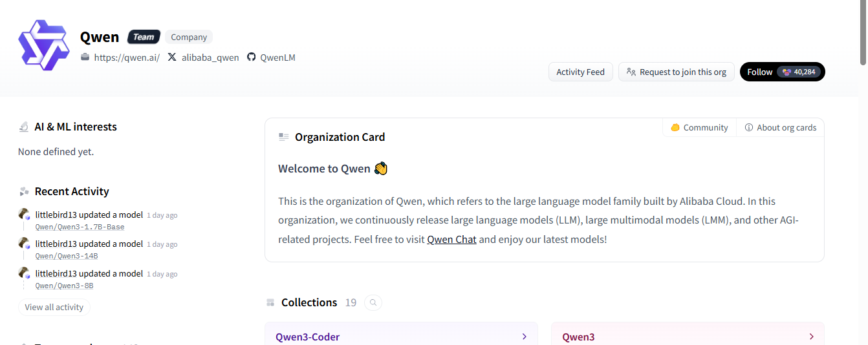Expand the Qwen3-Coder collection chevron
The image size is (868, 345).
[524, 337]
